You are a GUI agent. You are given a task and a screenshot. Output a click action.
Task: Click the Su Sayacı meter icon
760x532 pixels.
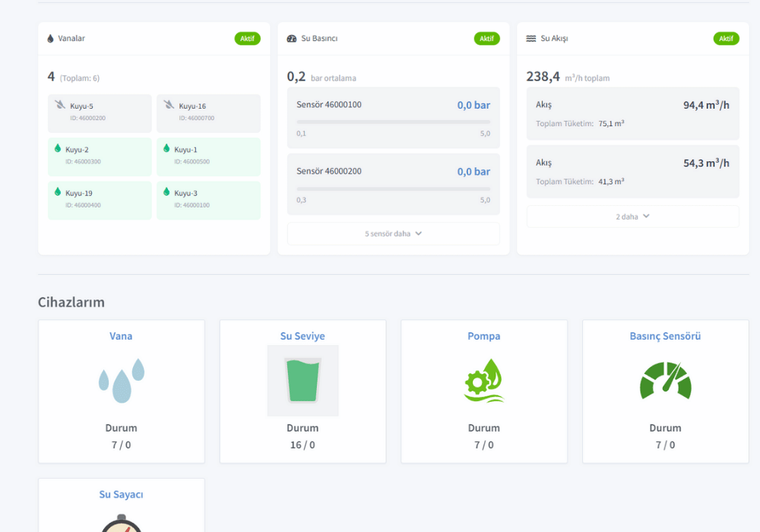(121, 524)
